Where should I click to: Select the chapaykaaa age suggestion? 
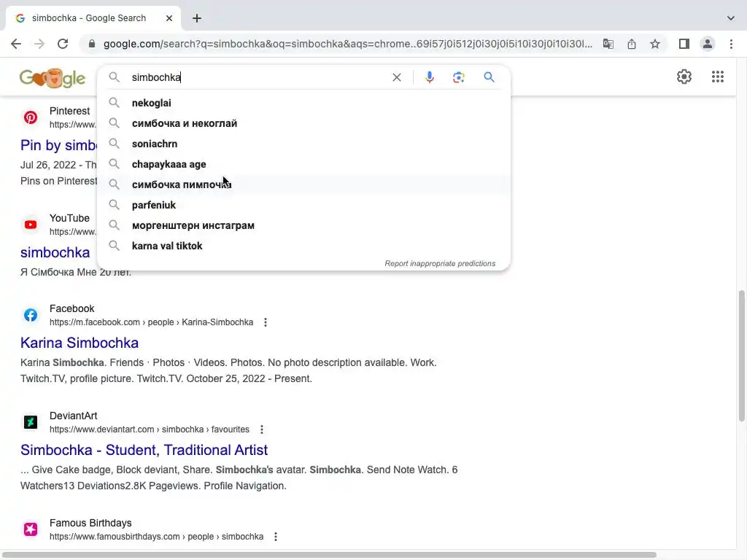click(303, 164)
